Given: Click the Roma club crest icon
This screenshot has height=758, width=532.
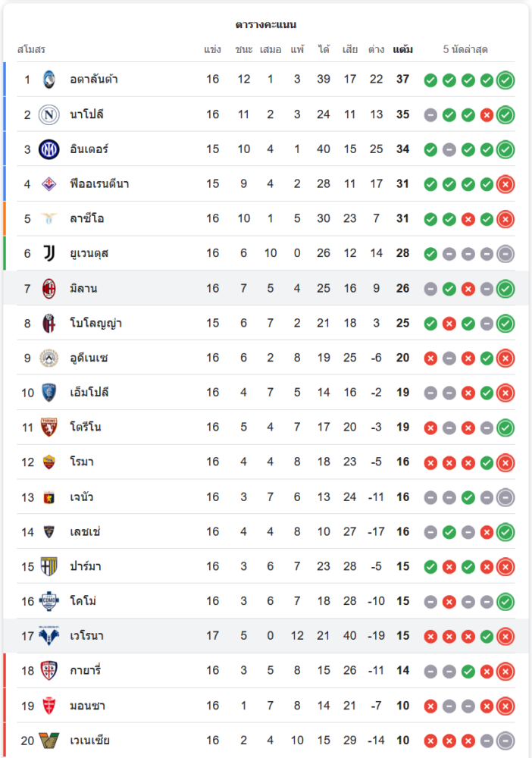Looking at the screenshot, I should pyautogui.click(x=49, y=462).
